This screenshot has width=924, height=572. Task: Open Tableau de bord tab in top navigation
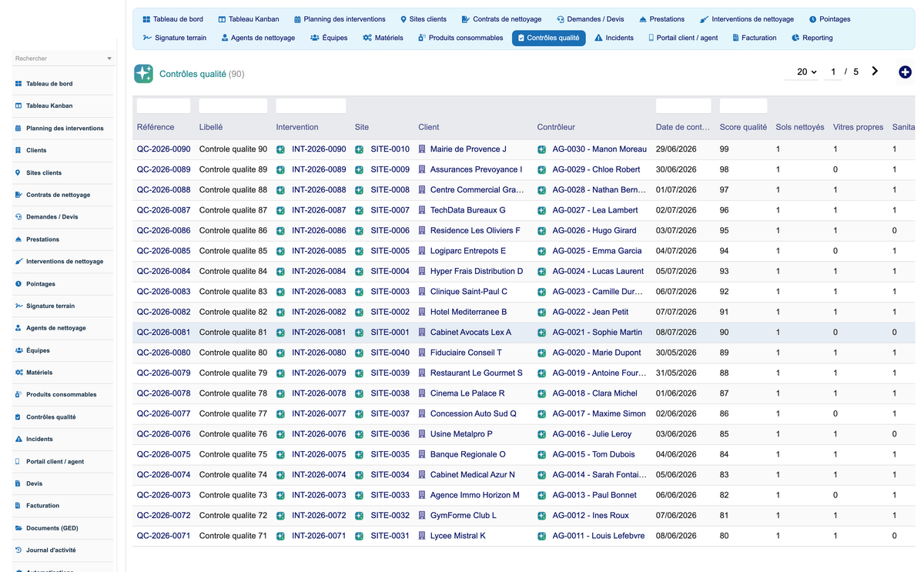tap(172, 19)
